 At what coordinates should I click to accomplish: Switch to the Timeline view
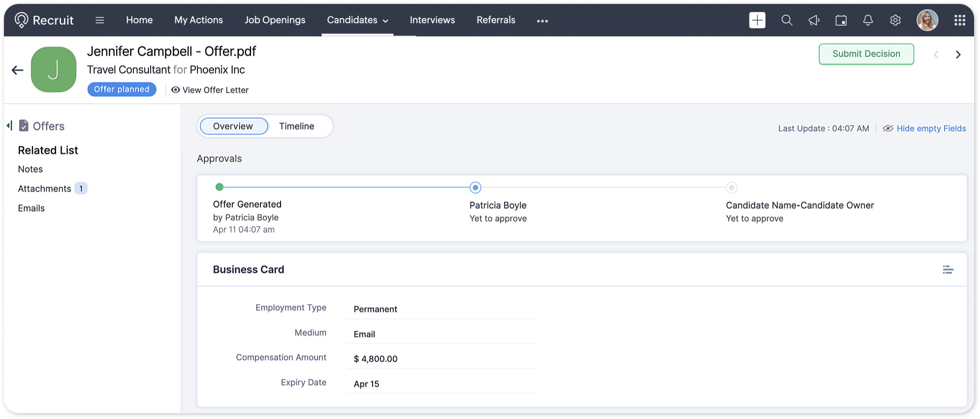pyautogui.click(x=296, y=126)
